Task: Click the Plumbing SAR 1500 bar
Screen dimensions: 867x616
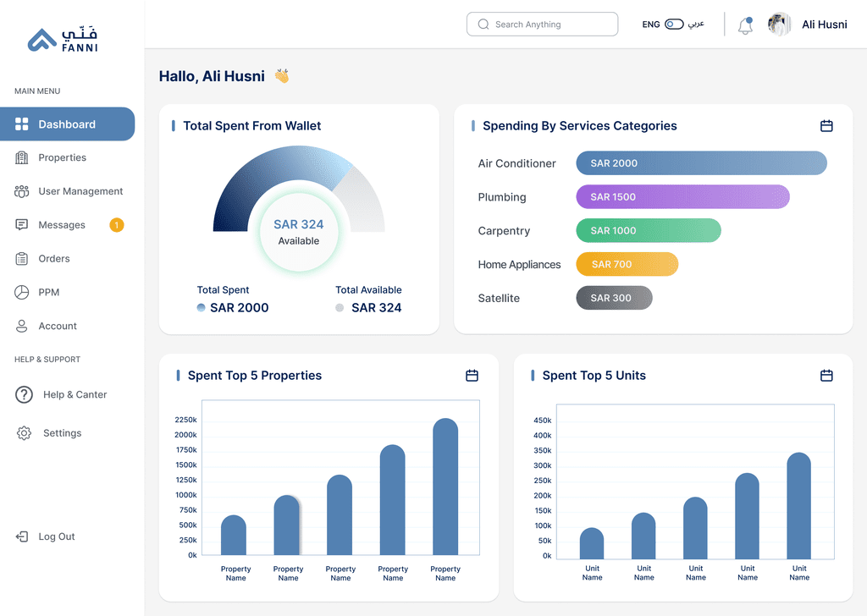Action: tap(683, 196)
